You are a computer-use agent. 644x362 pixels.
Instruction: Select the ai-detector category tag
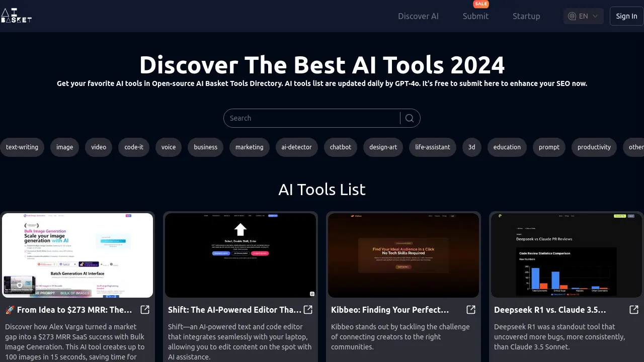click(296, 147)
